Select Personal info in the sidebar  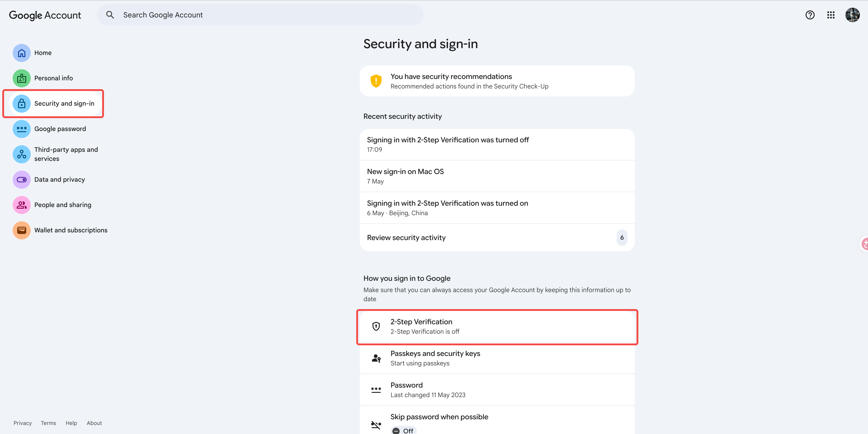point(54,78)
